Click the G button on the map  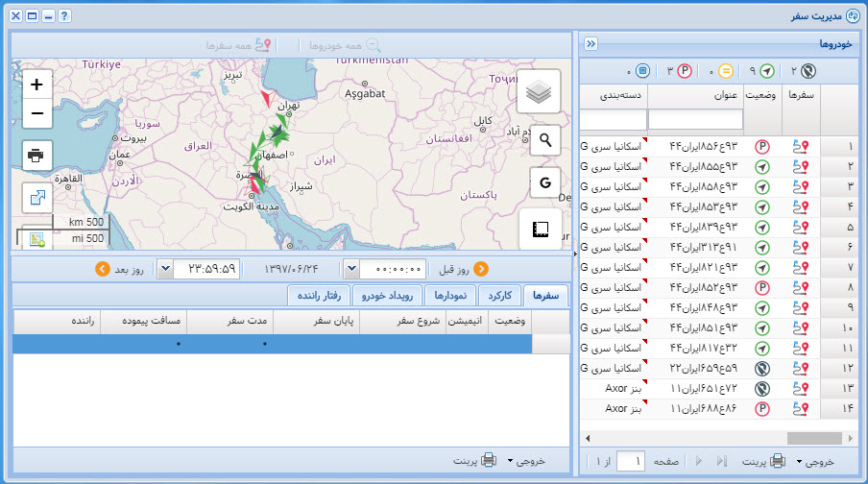click(545, 181)
